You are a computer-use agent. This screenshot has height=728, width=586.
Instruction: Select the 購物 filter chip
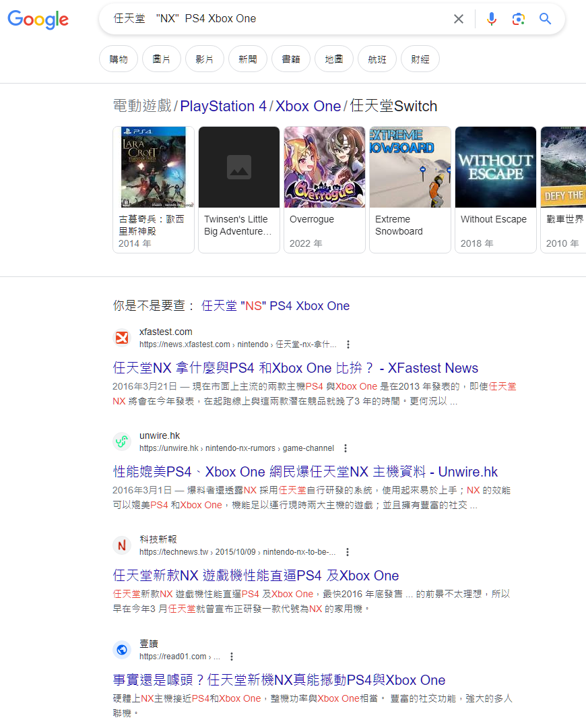pyautogui.click(x=119, y=59)
